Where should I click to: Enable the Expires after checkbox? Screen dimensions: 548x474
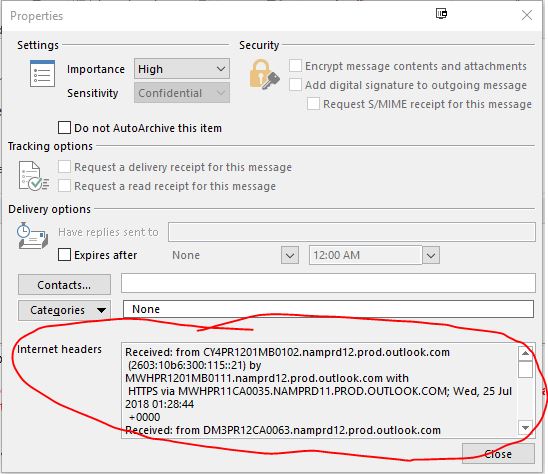pyautogui.click(x=64, y=255)
